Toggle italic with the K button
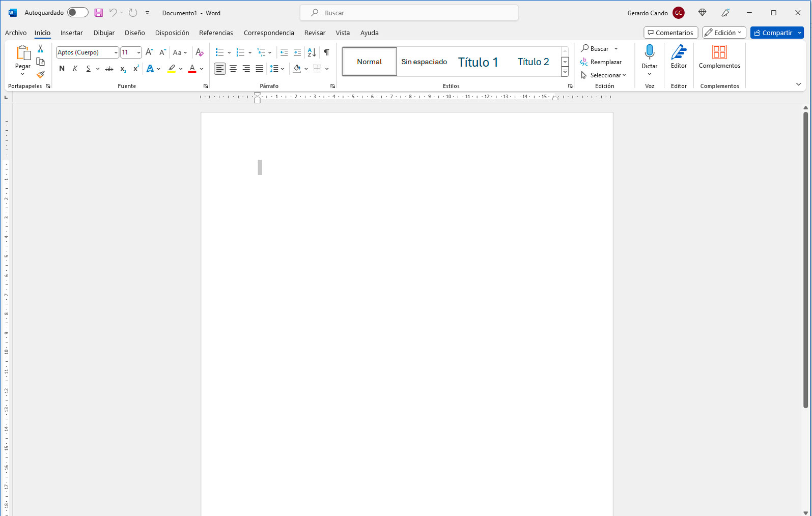This screenshot has height=516, width=812. coord(75,69)
